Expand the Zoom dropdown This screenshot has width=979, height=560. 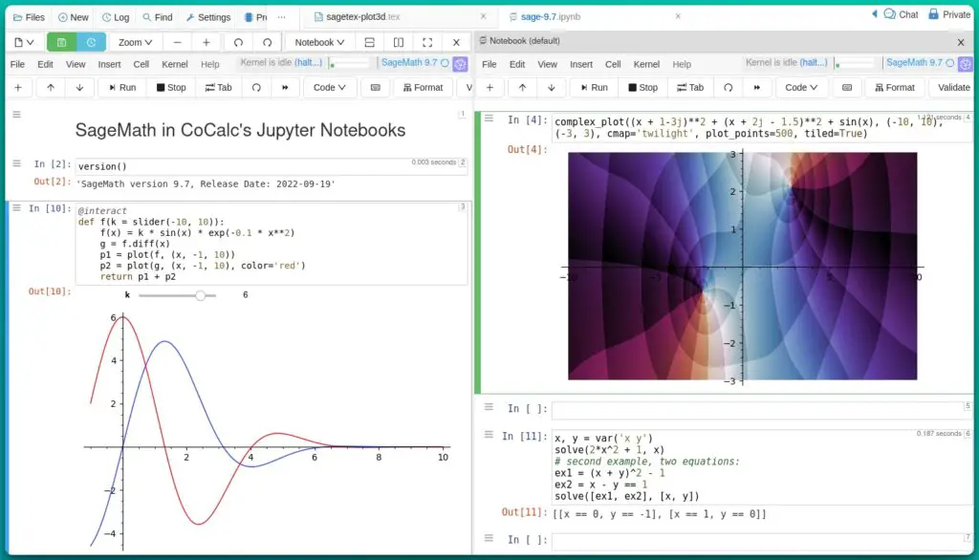(136, 42)
